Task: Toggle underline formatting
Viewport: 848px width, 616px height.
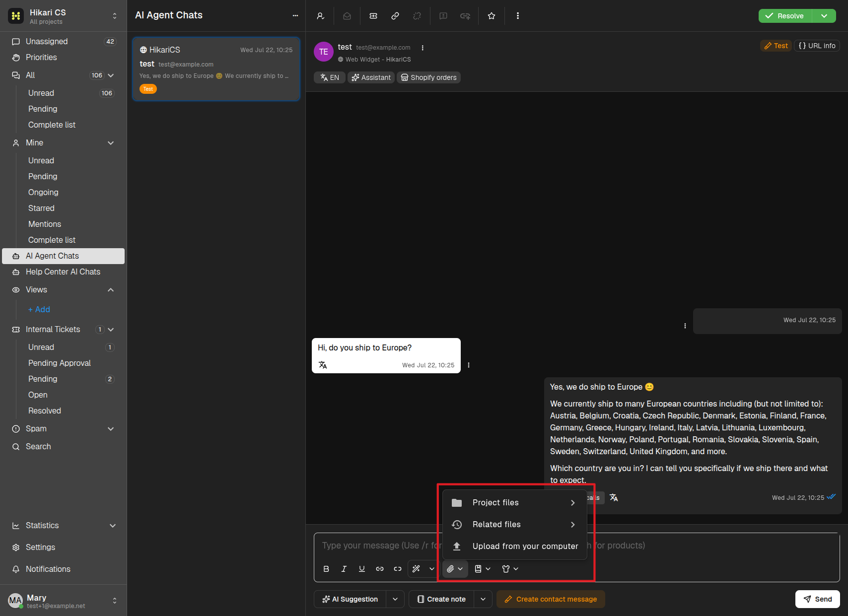Action: pos(362,569)
